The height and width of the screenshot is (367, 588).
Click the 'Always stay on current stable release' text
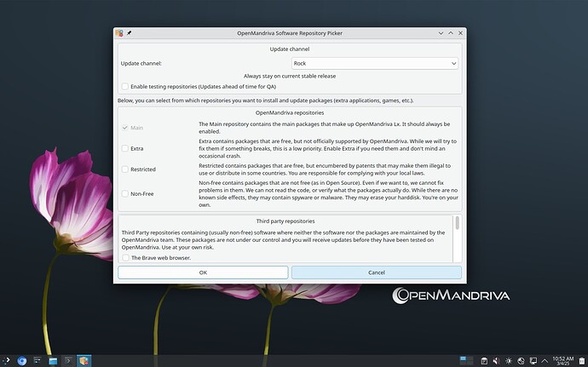point(290,76)
